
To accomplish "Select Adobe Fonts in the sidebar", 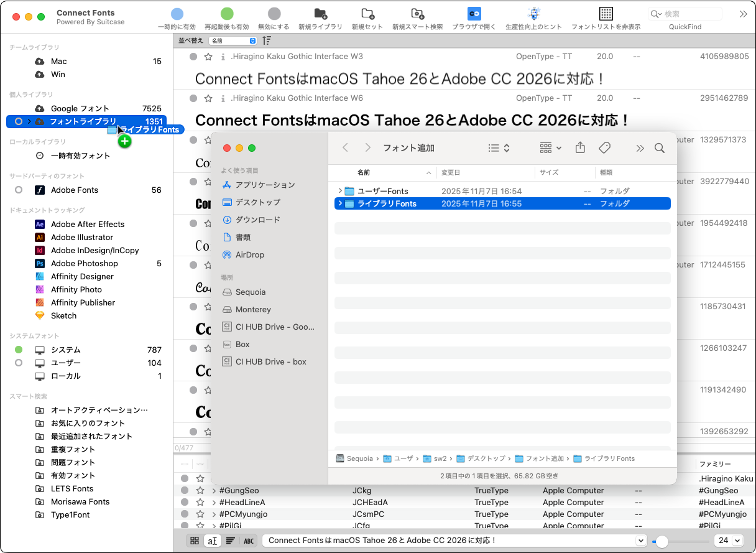I will (75, 190).
